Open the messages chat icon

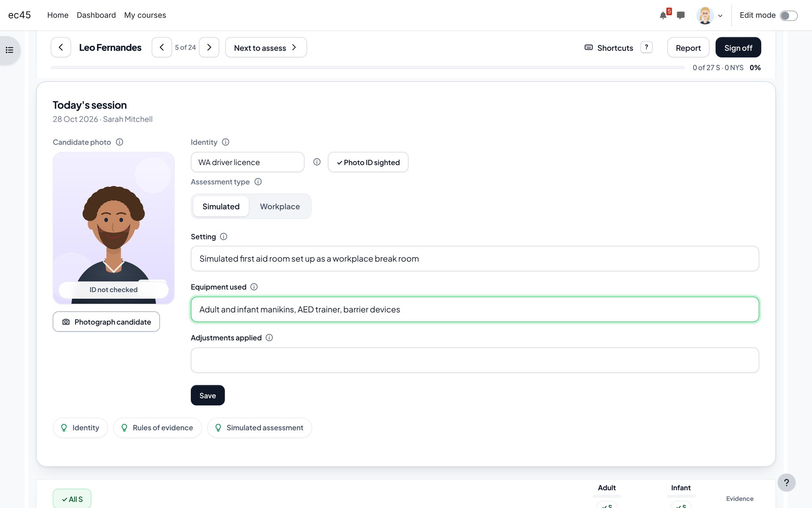coord(680,16)
